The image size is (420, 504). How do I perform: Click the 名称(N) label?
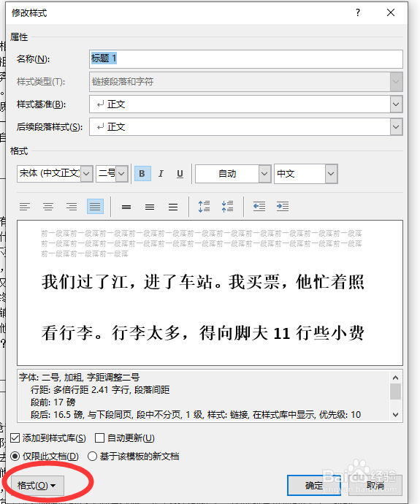(x=33, y=59)
